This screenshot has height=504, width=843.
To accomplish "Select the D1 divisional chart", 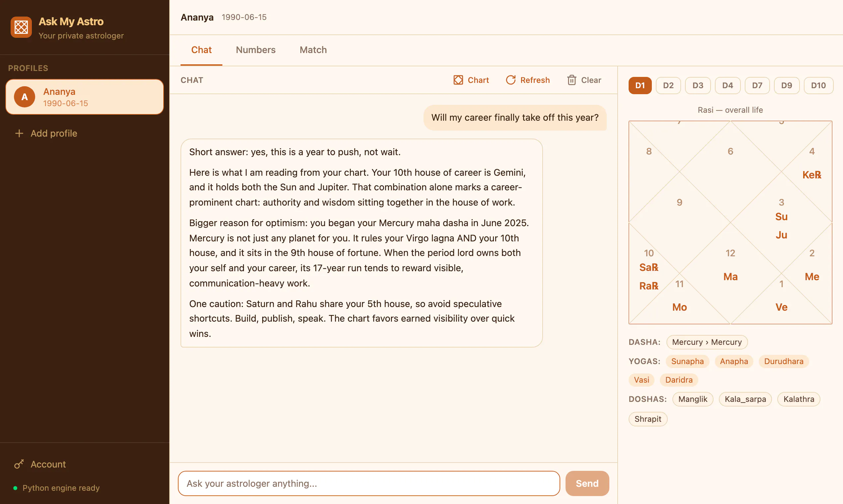I will (x=640, y=85).
